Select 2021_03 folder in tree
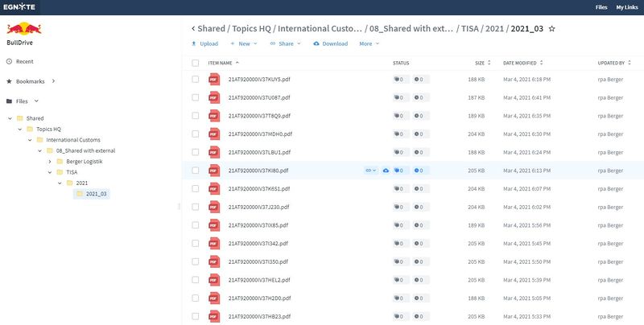The width and height of the screenshot is (644, 325). click(92, 194)
